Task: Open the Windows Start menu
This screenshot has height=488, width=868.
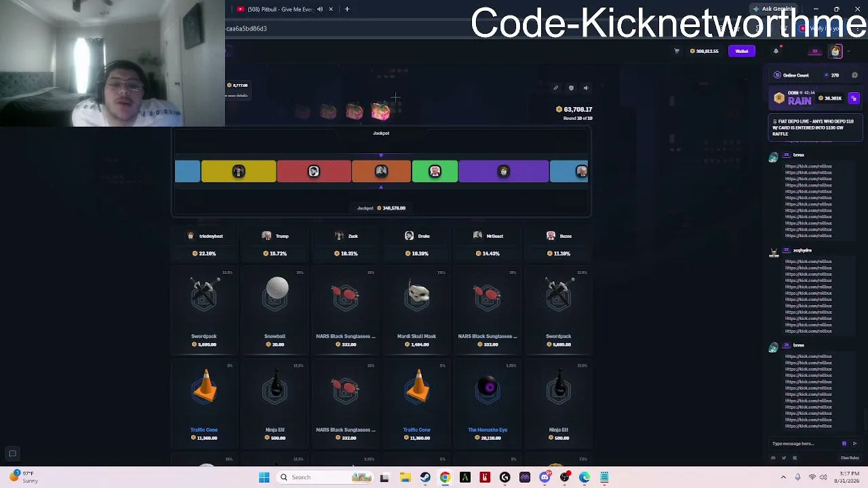Action: pyautogui.click(x=264, y=477)
